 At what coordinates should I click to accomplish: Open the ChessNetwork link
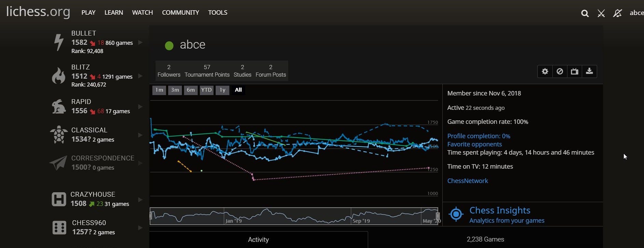point(468,181)
